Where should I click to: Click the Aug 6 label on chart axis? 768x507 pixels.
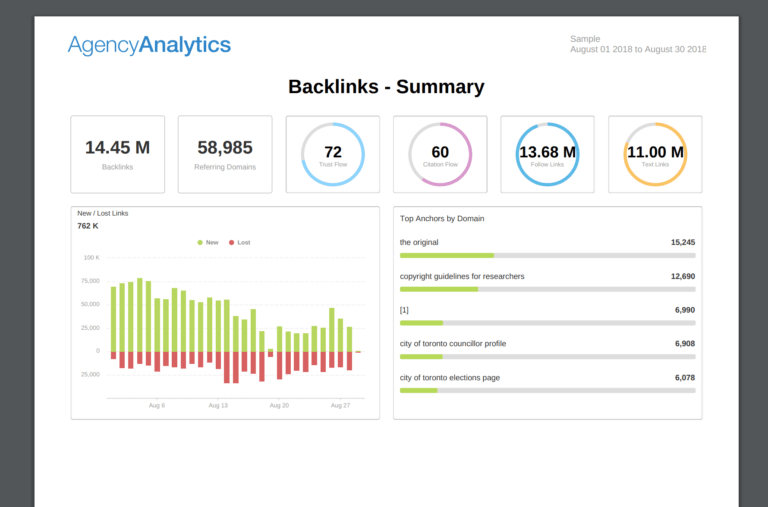click(157, 406)
